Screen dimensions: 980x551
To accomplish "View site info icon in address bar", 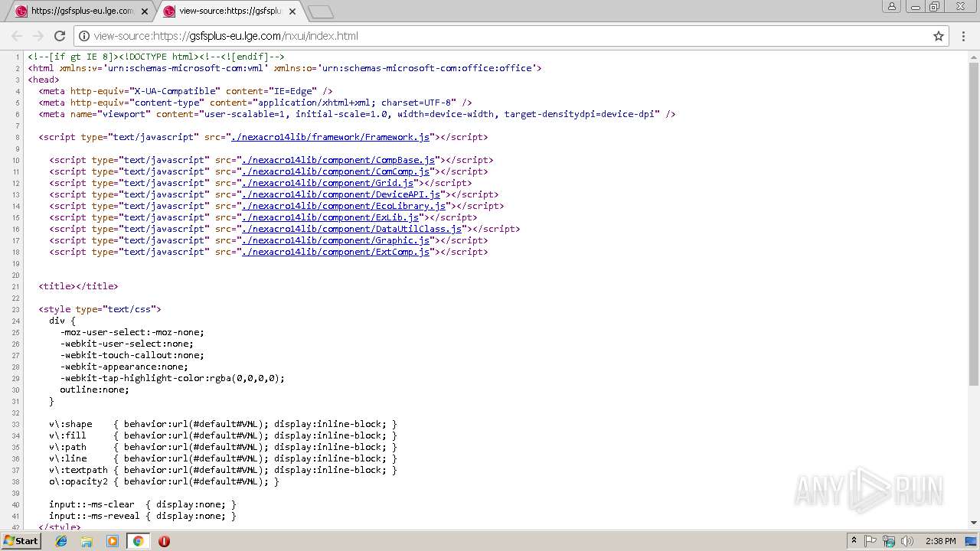I will click(84, 36).
